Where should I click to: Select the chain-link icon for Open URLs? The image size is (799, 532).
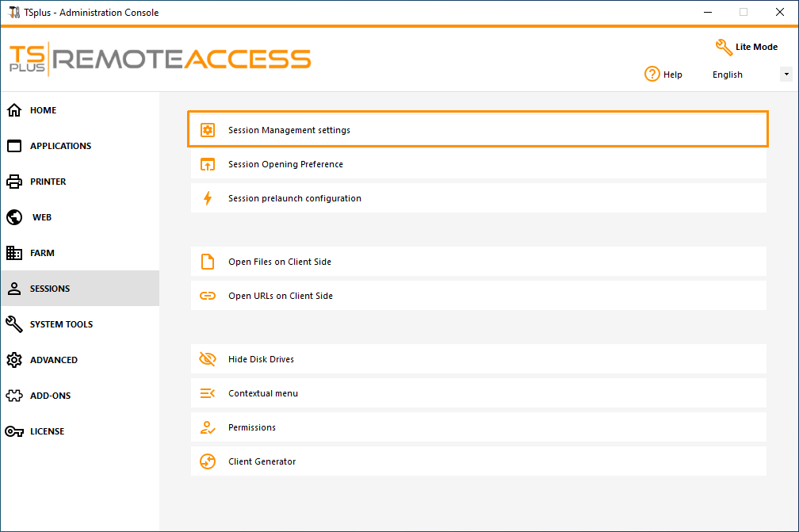tap(207, 295)
